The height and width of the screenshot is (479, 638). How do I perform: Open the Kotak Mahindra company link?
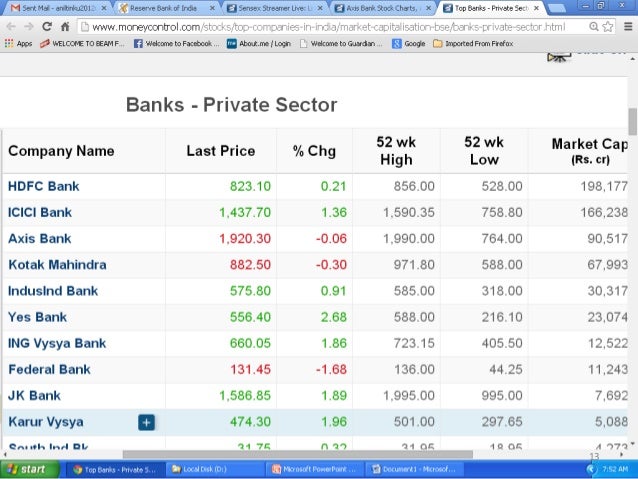[x=57, y=265]
